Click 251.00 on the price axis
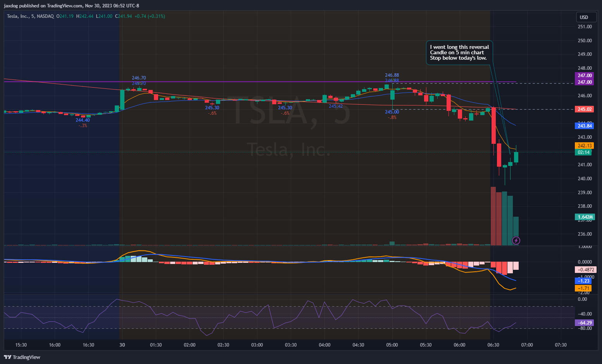The height and width of the screenshot is (364, 602). (x=585, y=27)
